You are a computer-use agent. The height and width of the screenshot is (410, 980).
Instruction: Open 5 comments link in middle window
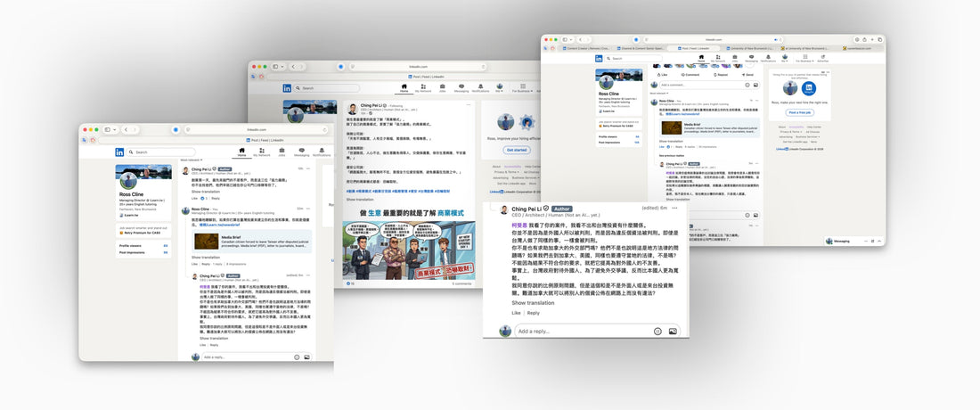(x=461, y=283)
